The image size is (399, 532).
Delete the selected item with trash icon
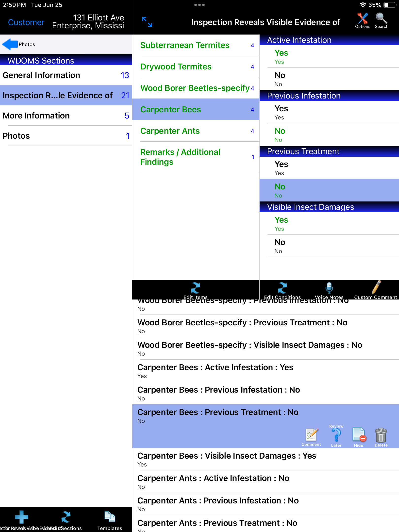pyautogui.click(x=381, y=437)
